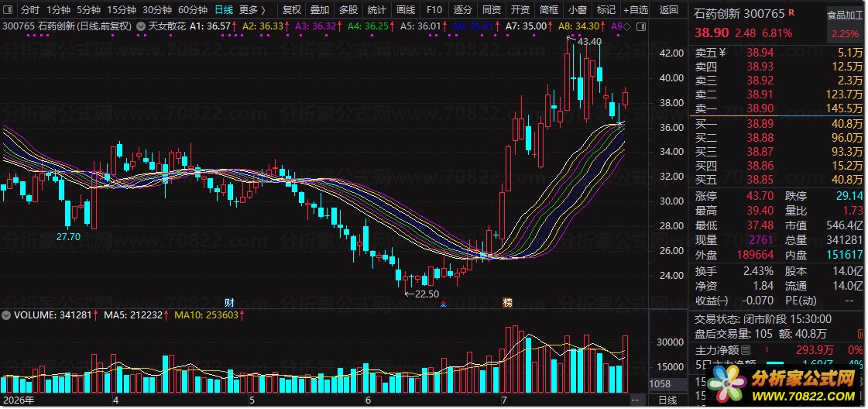Toggle the right panel icon beside A9
This screenshot has height=409, width=868.
[x=640, y=26]
